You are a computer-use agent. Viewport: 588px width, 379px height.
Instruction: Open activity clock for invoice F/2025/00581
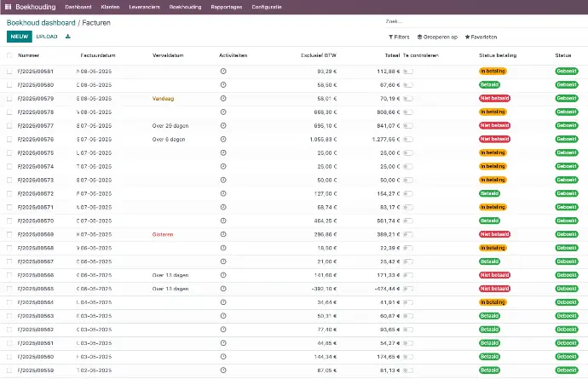(x=223, y=72)
